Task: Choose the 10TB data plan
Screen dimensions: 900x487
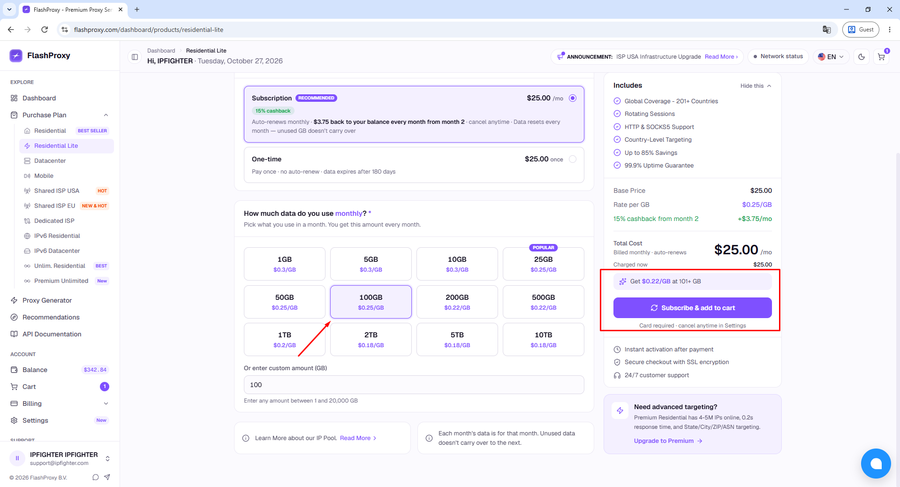Action: click(544, 339)
